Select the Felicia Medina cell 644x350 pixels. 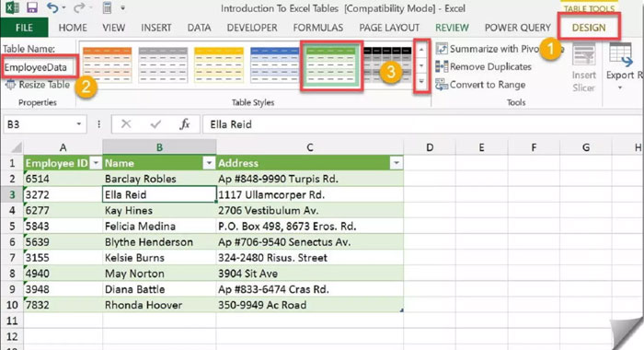[x=159, y=227]
